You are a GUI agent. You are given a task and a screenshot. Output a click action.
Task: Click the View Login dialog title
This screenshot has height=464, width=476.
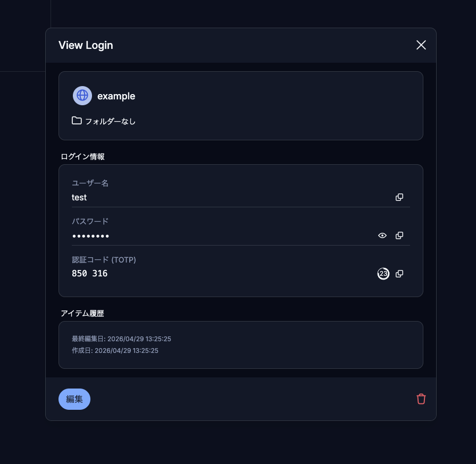click(x=86, y=45)
